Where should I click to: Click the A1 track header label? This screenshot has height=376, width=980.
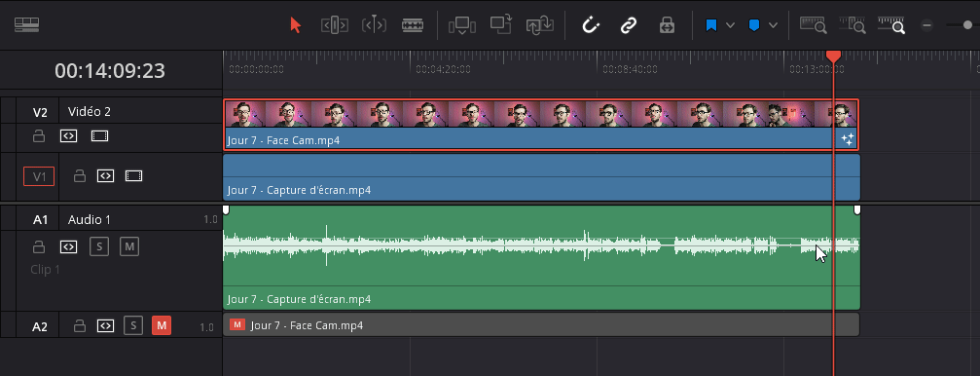[x=40, y=219]
